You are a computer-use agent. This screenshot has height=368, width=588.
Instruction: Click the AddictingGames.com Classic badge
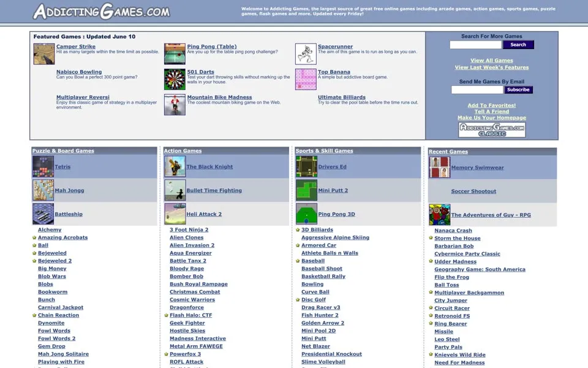click(x=492, y=130)
